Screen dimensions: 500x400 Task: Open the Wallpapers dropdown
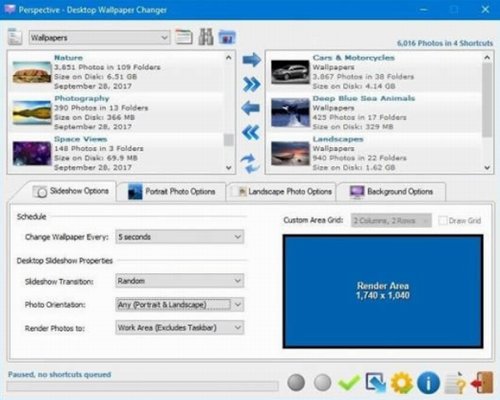tap(99, 38)
